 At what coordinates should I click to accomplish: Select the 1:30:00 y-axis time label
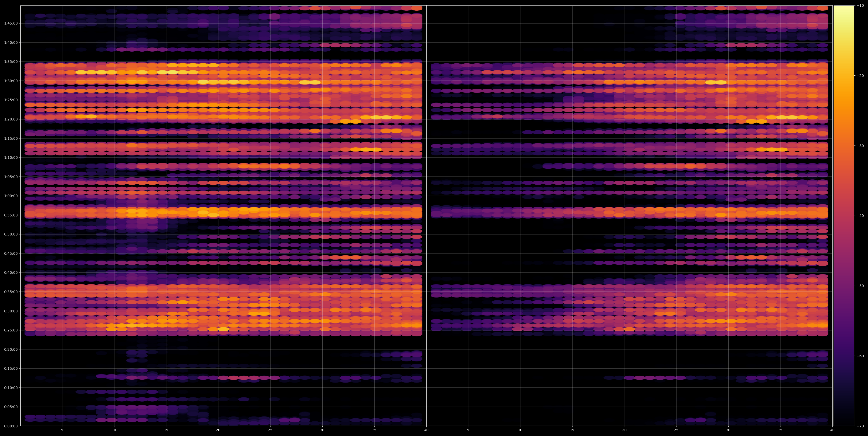[x=11, y=81]
